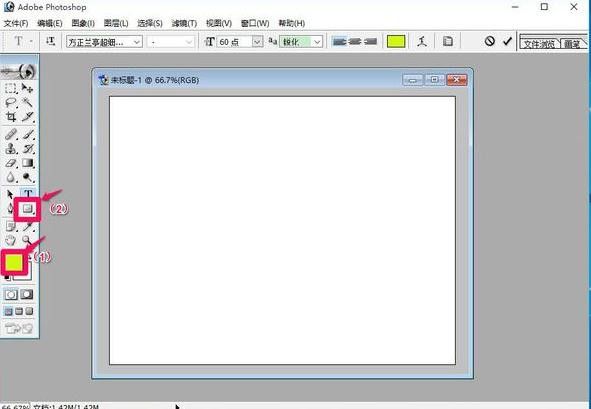591x409 pixels.
Task: Click the toolbox foreground color swatch
Action: [x=14, y=263]
